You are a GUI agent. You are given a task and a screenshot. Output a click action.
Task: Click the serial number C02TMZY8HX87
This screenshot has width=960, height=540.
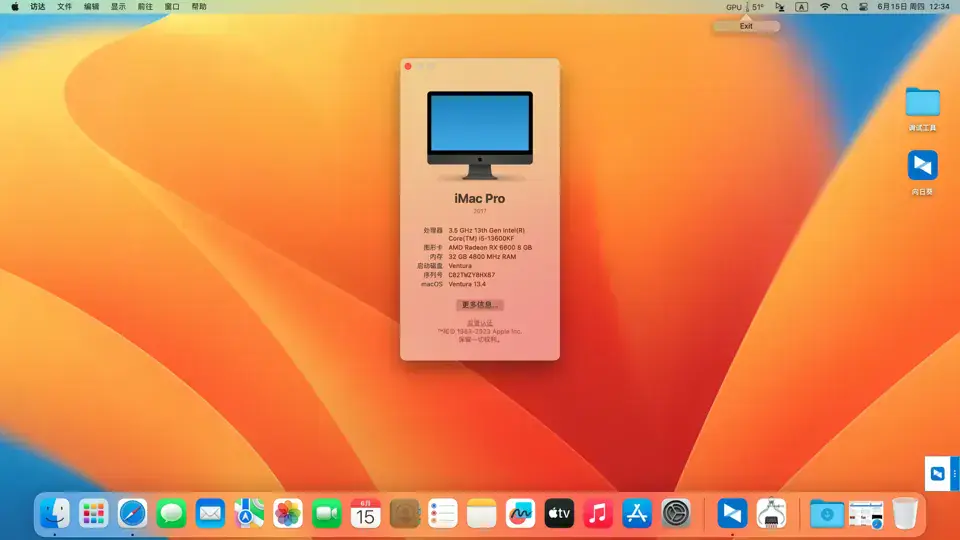click(471, 275)
